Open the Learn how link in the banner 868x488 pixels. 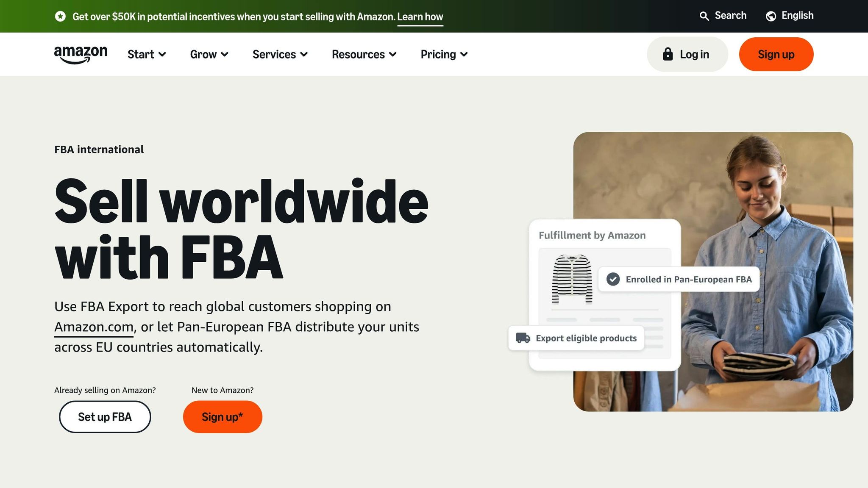pos(420,17)
